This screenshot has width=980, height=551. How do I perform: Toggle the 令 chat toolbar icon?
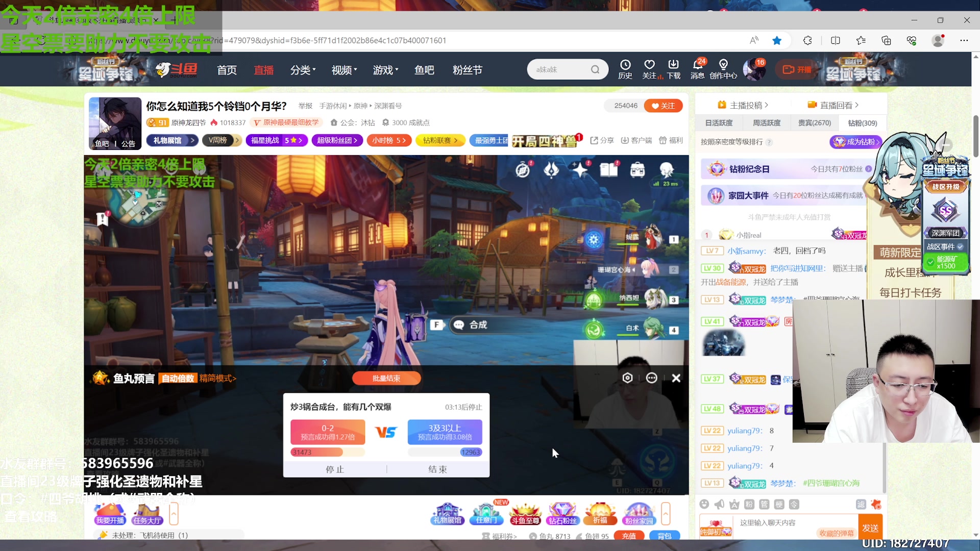point(794,504)
